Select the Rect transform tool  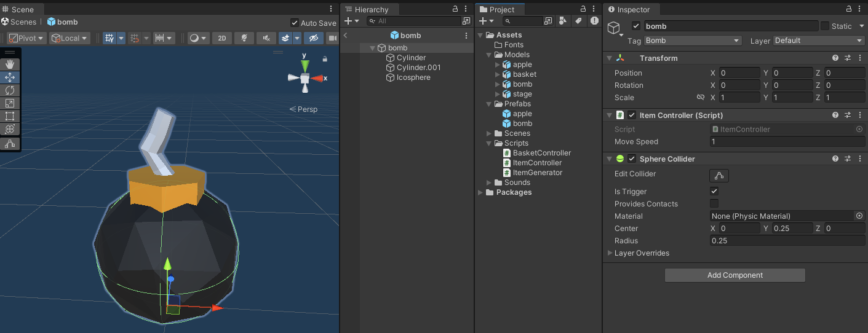10,116
